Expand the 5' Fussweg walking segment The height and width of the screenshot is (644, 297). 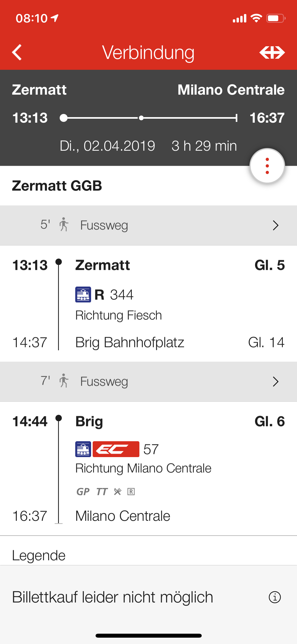tap(148, 226)
